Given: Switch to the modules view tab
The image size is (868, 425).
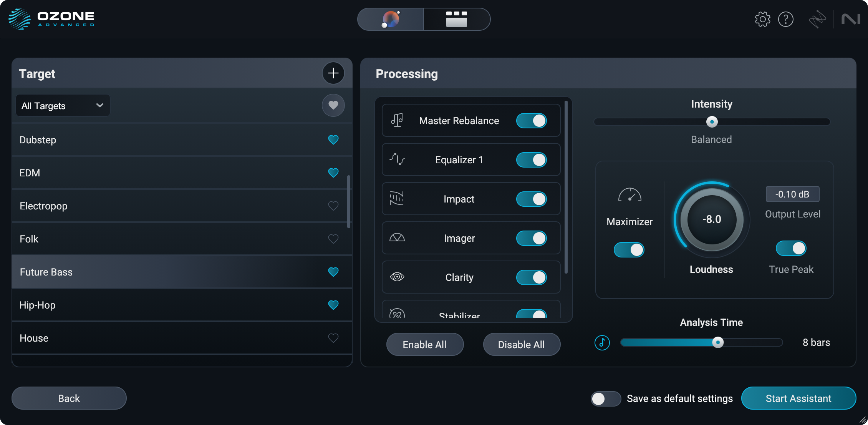Looking at the screenshot, I should click(457, 19).
